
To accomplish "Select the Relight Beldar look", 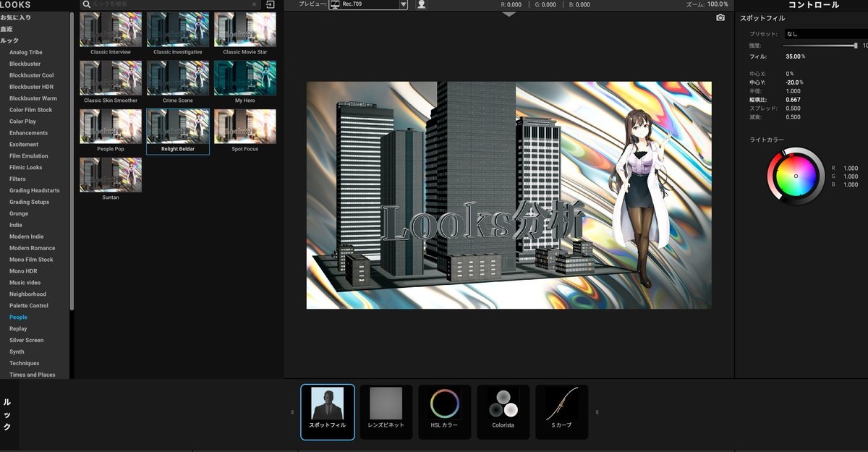I will 178,131.
